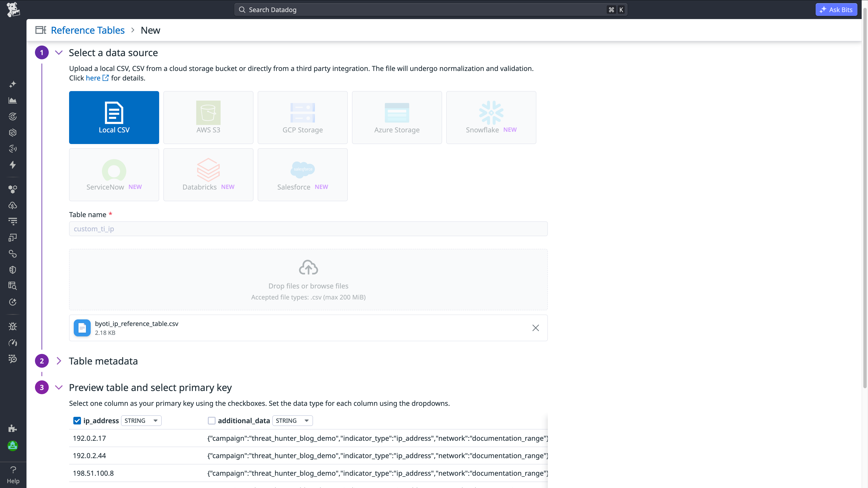
Task: Open the shield icon in the sidebar
Action: click(x=13, y=270)
